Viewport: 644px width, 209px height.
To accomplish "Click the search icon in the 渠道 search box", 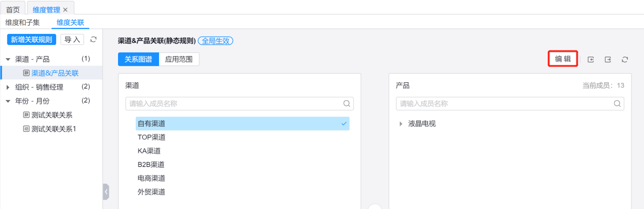I will point(347,104).
